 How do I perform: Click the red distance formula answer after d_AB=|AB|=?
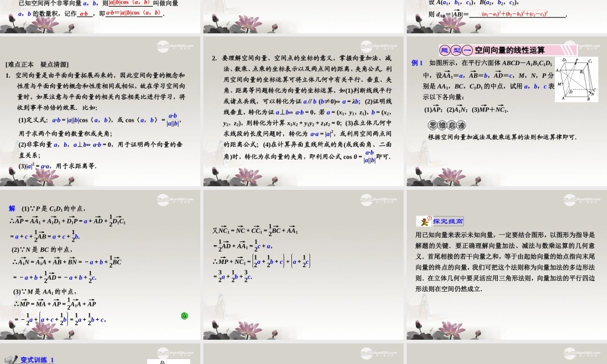tap(515, 14)
